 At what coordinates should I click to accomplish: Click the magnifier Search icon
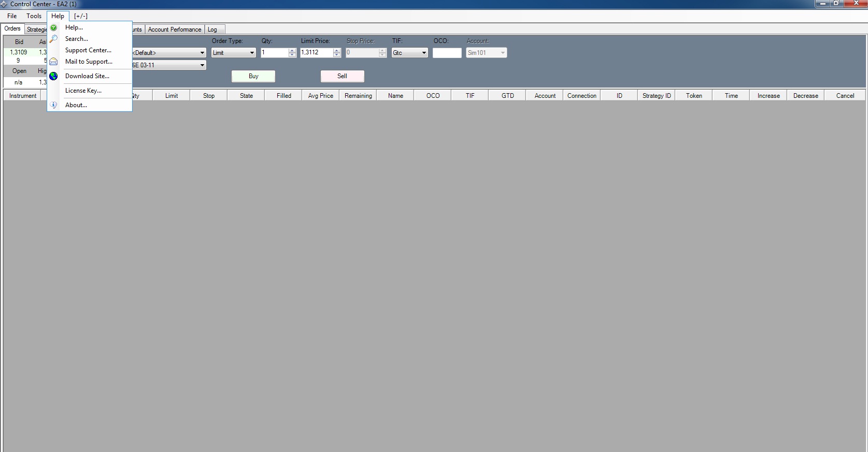click(53, 39)
